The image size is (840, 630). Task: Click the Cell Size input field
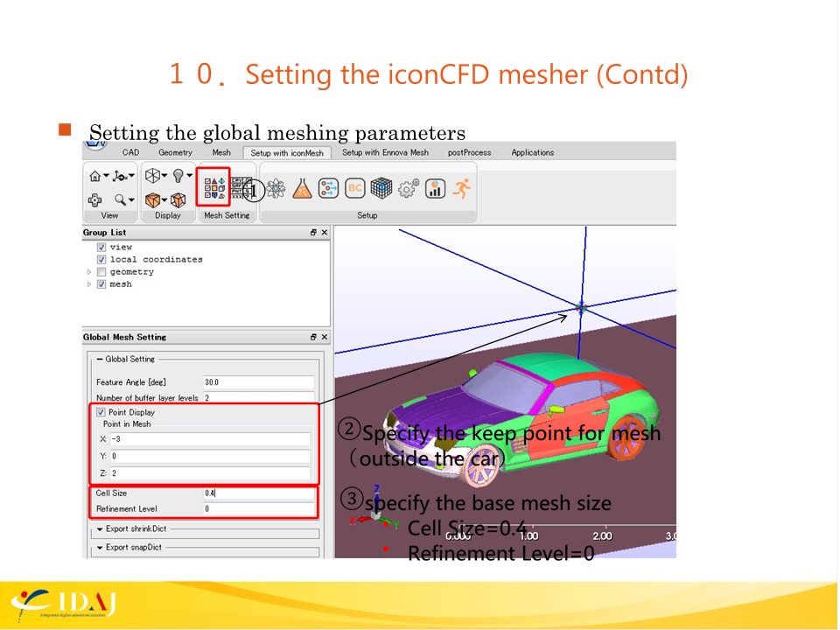(x=257, y=493)
